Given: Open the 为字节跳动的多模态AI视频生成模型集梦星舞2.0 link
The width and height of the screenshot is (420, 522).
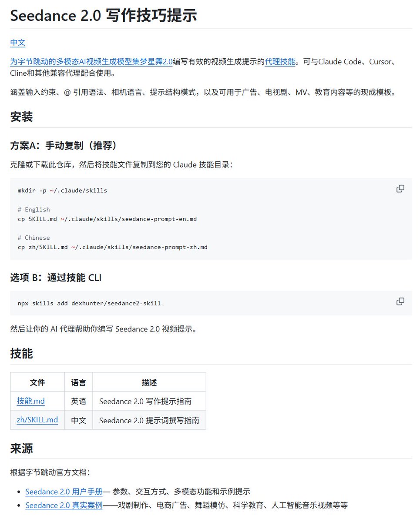Looking at the screenshot, I should tap(91, 62).
